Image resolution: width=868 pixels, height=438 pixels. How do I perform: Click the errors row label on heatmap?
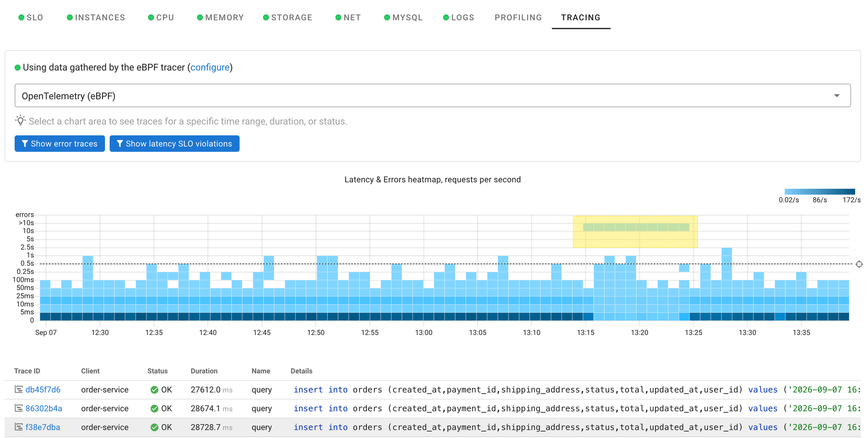pos(24,214)
